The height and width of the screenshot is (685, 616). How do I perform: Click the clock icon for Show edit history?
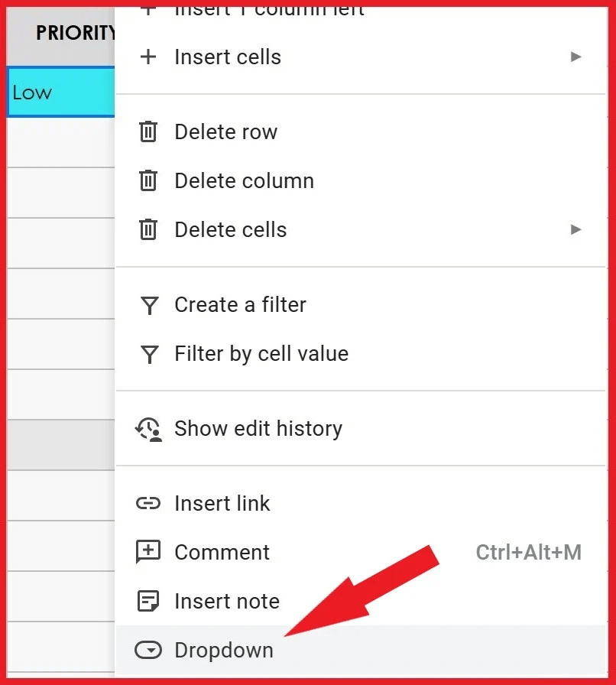[148, 430]
